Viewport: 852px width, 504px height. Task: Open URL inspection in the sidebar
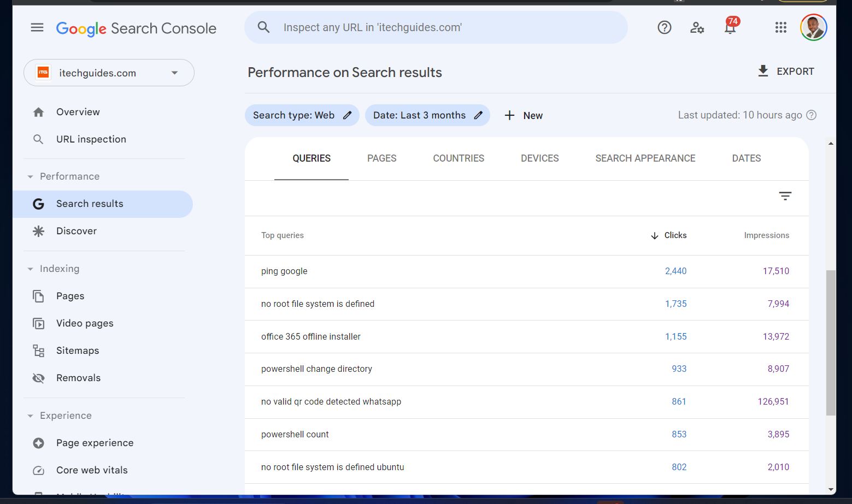91,139
